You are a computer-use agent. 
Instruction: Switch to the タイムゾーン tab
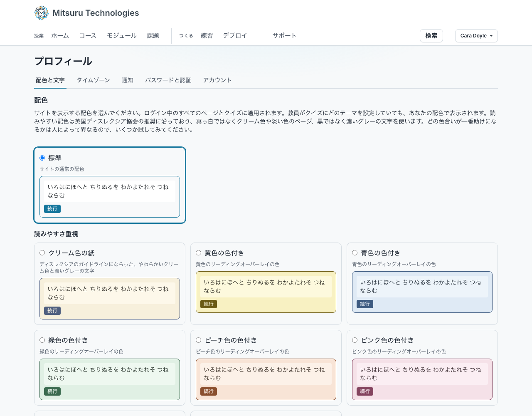(x=93, y=80)
